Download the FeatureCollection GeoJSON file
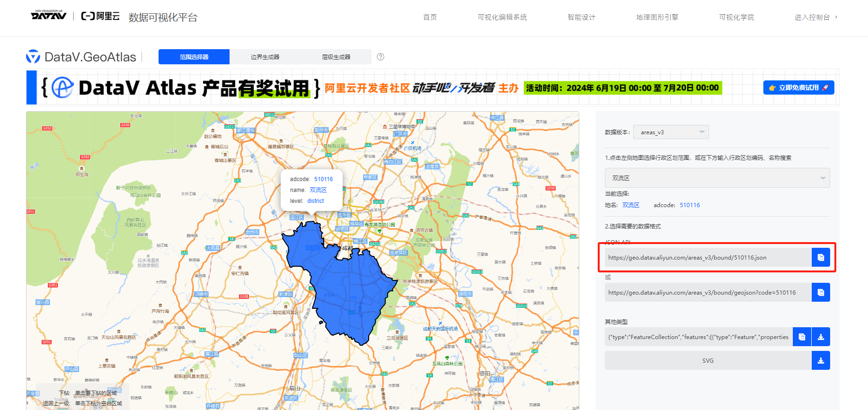The width and height of the screenshot is (868, 410). point(821,337)
